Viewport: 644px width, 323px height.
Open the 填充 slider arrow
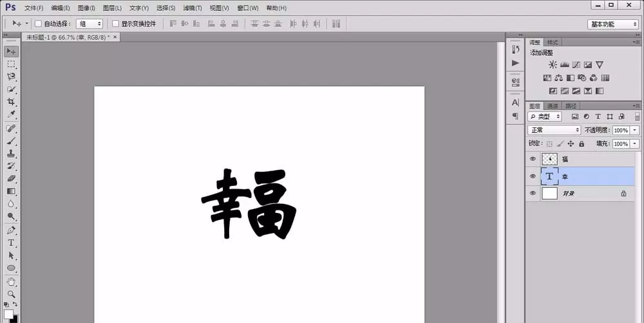(x=635, y=144)
